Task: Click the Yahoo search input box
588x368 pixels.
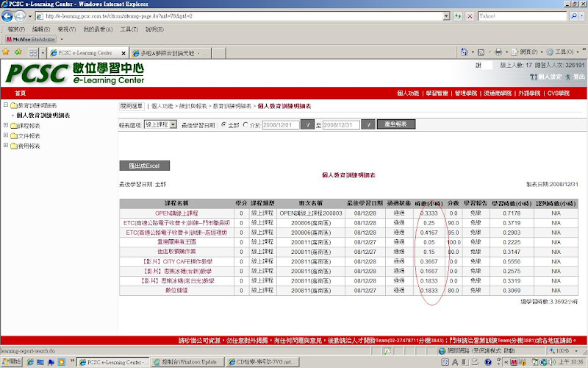Action: 522,16
